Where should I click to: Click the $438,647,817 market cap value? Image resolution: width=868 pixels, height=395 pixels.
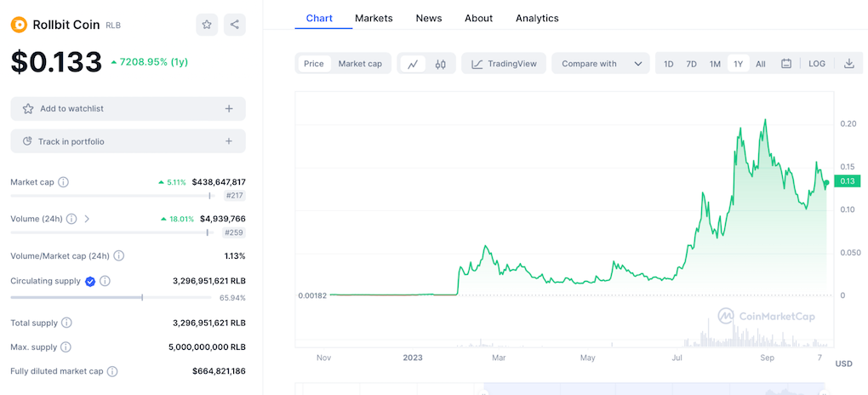pos(219,181)
